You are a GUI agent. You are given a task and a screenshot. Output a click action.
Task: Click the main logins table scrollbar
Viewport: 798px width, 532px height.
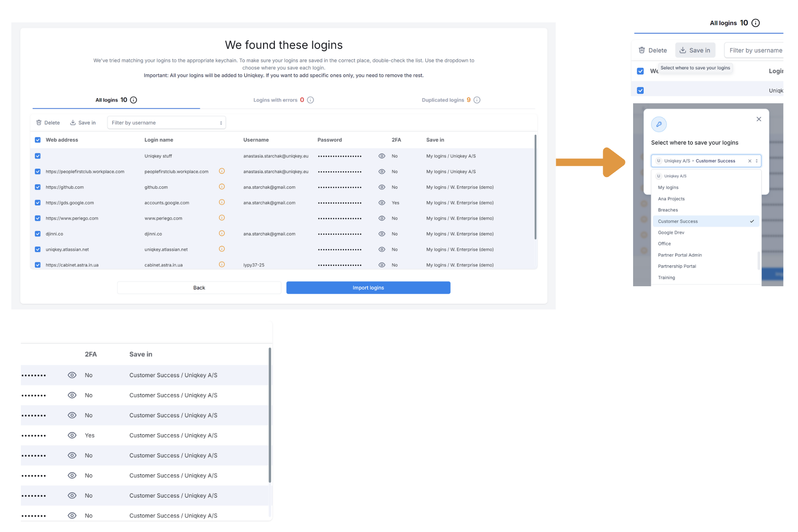535,187
